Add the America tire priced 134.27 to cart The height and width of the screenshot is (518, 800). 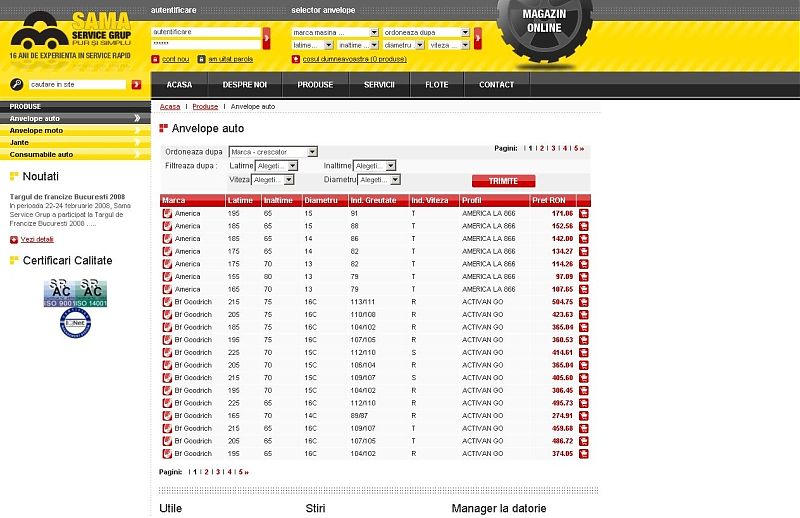584,252
